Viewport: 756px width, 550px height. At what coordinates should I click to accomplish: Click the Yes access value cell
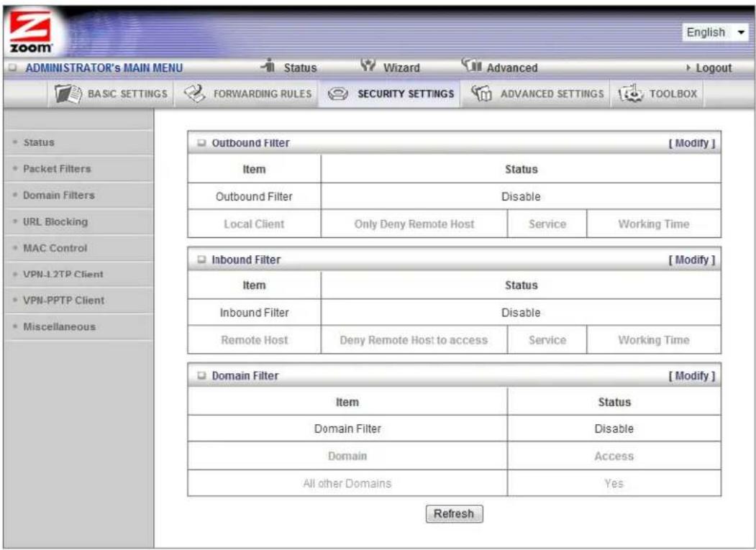point(614,483)
